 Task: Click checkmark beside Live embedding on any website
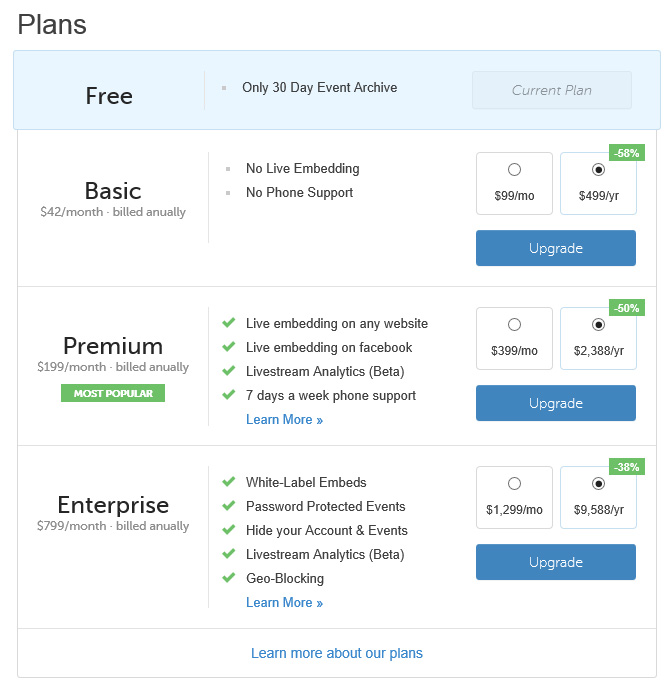pos(229,323)
